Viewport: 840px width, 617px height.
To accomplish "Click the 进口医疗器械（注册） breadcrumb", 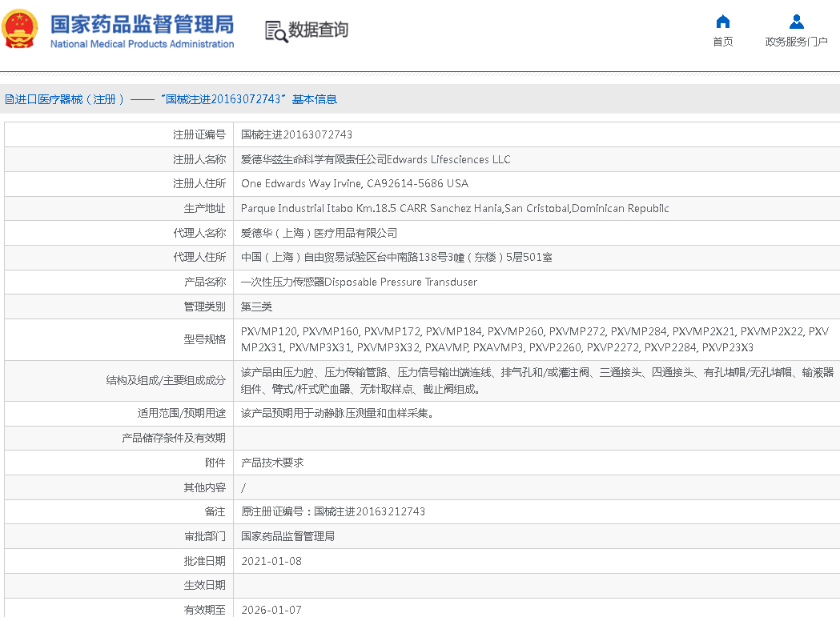I will (70, 99).
